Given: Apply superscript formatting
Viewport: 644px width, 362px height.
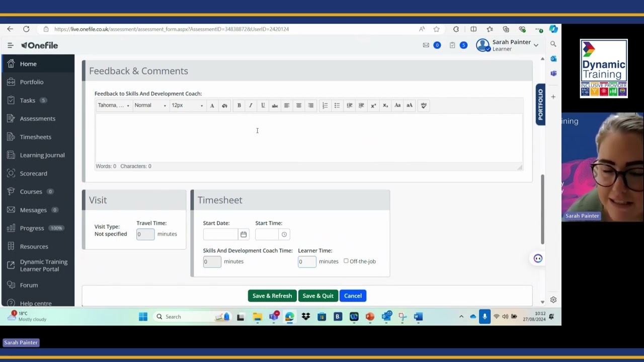Looking at the screenshot, I should click(x=373, y=106).
